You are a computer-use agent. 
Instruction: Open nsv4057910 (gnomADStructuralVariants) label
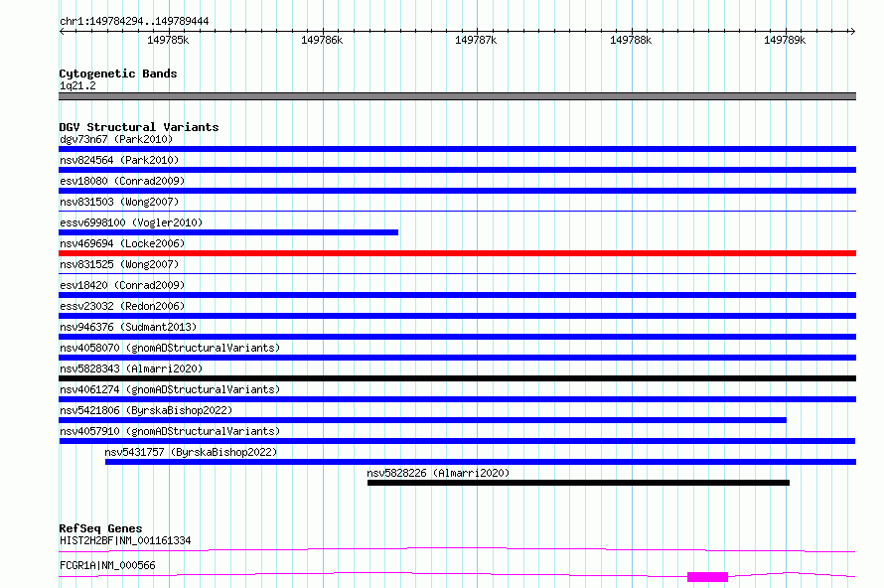(170, 431)
